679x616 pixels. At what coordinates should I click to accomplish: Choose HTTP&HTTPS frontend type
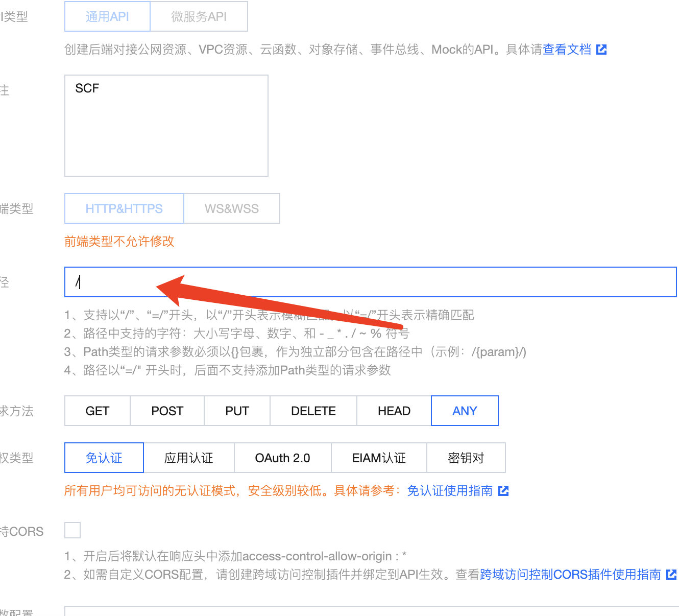coord(124,209)
